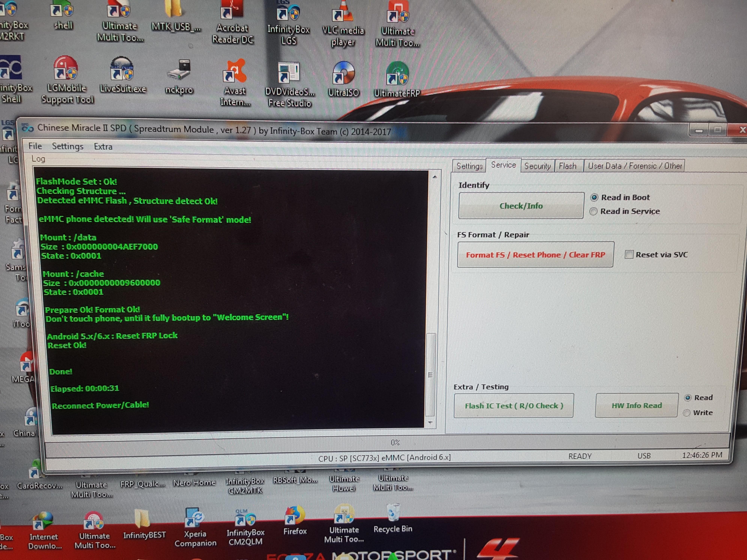747x560 pixels.
Task: Open the InfinityBEST folder icon
Action: [144, 524]
